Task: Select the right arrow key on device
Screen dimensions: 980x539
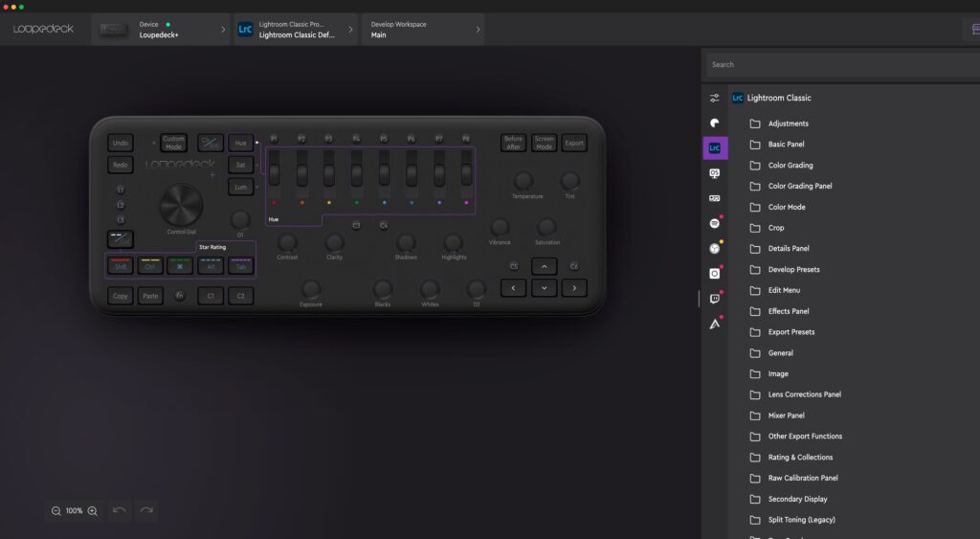Action: 574,288
